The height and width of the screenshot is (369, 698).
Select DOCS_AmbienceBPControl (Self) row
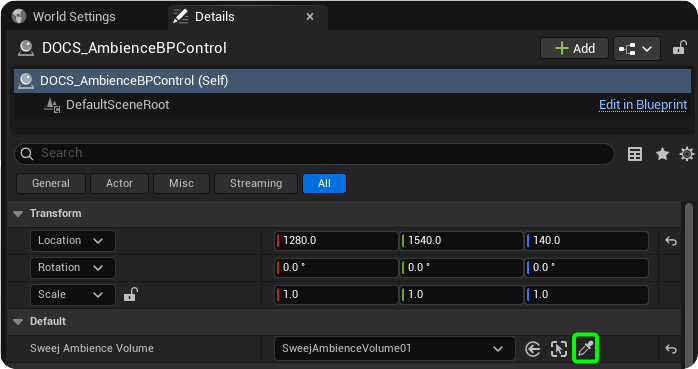[352, 81]
